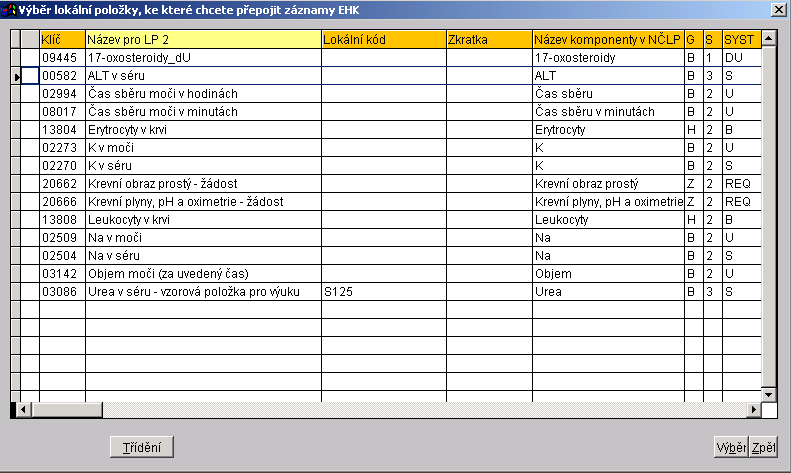Click the application icon in title bar
Viewport: 791px width, 473px height.
[x=10, y=9]
